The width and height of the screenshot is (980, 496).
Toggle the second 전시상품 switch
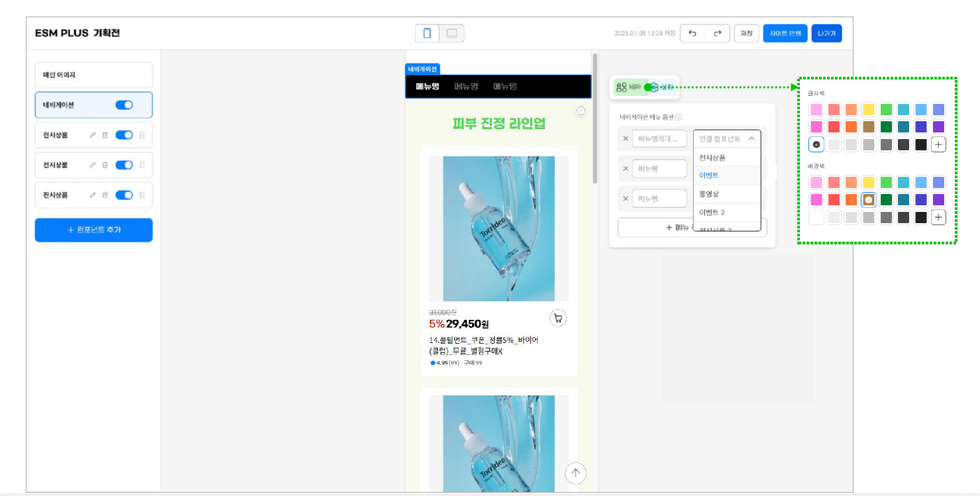(x=124, y=165)
